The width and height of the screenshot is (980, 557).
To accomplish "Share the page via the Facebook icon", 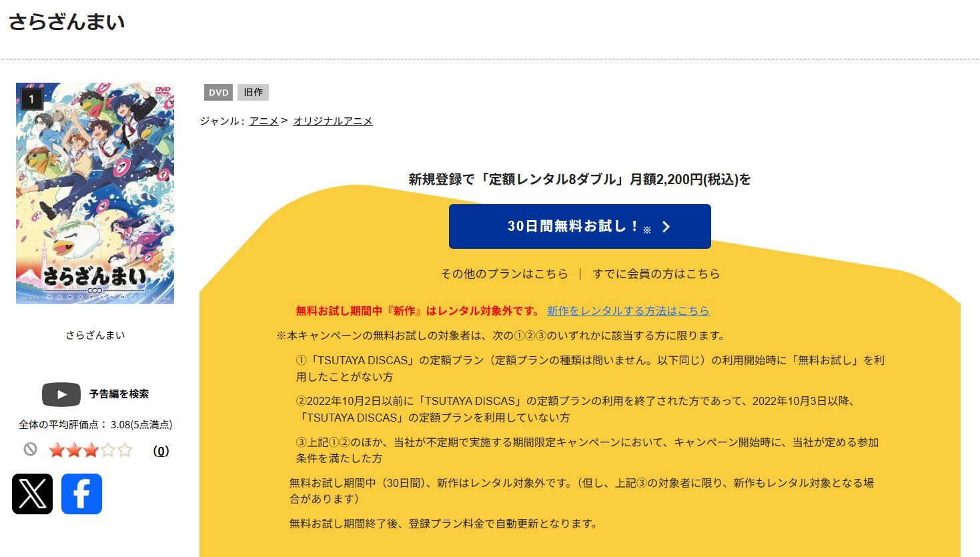I will click(81, 494).
